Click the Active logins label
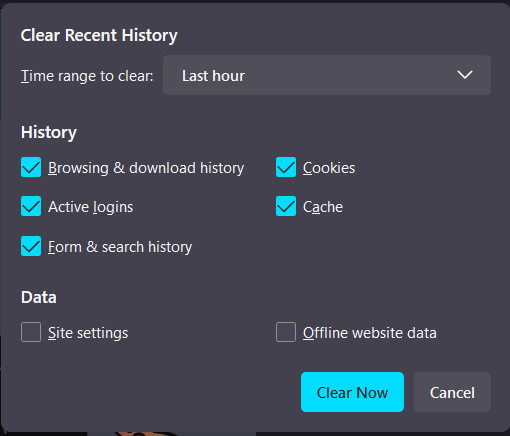This screenshot has width=510, height=436. click(91, 207)
